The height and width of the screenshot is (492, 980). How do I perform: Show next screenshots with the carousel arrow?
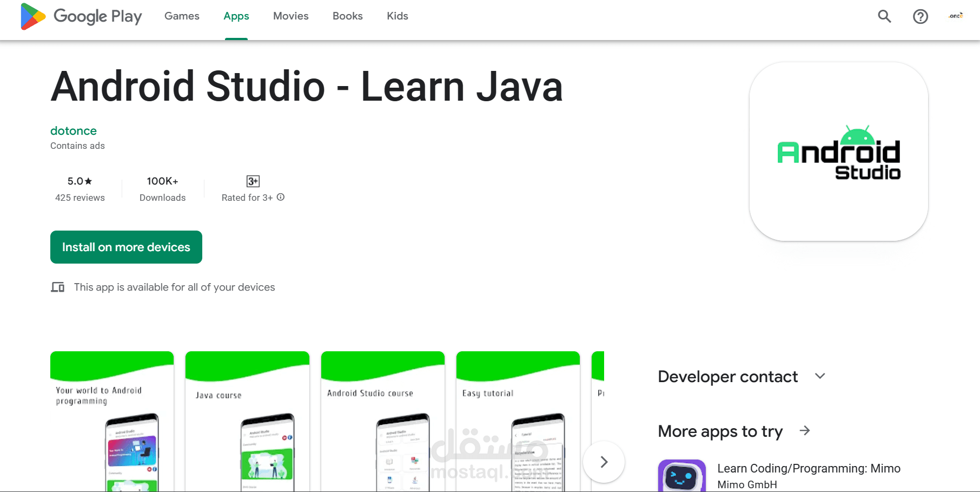click(x=604, y=462)
